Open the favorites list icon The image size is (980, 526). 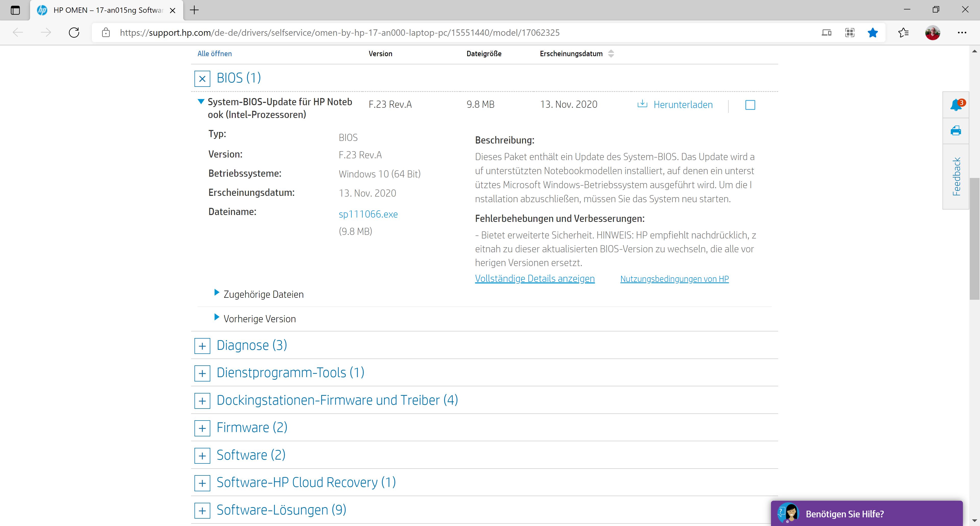click(x=903, y=32)
